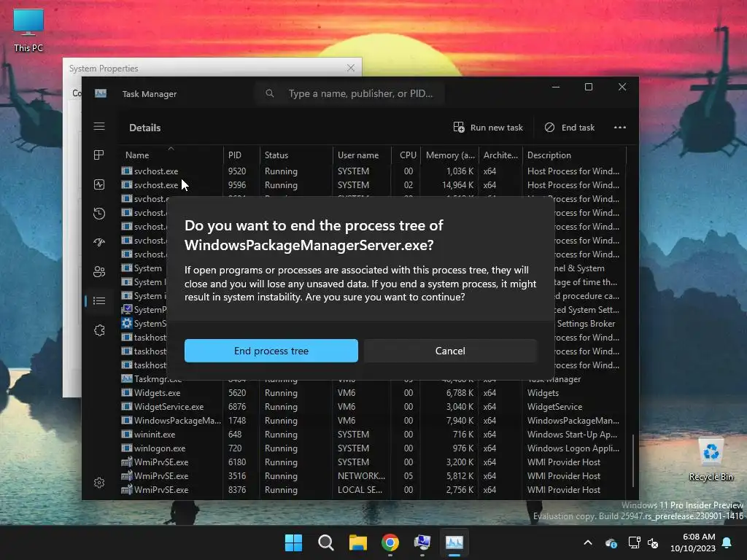Select the winlogon.exe process row
Image resolution: width=747 pixels, height=560 pixels.
click(373, 448)
